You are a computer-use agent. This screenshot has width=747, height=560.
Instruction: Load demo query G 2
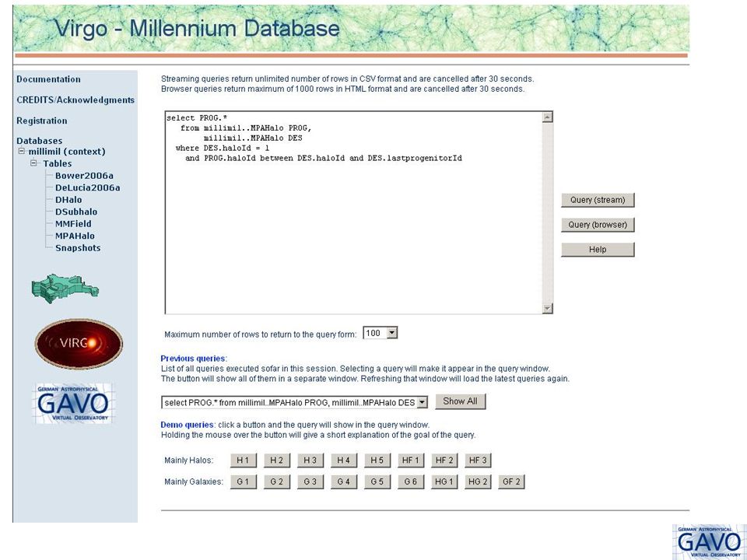pyautogui.click(x=277, y=482)
